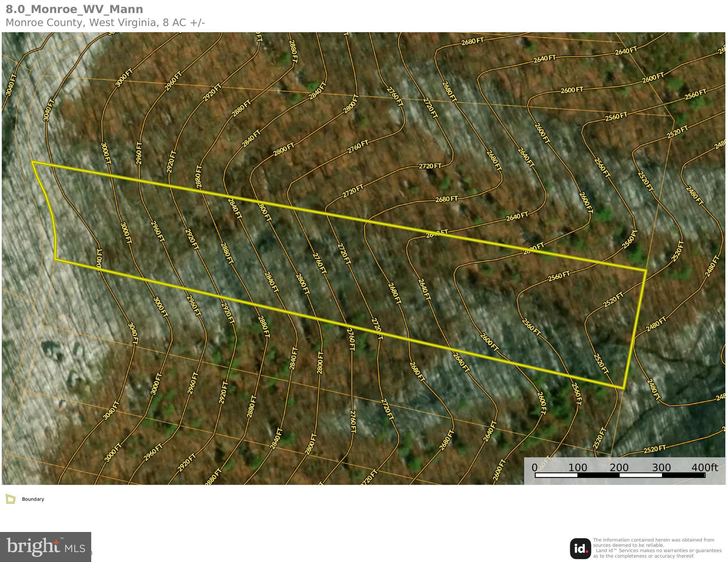This screenshot has height=562, width=728.
Task: Click the 100 label on scale bar
Action: tap(577, 468)
